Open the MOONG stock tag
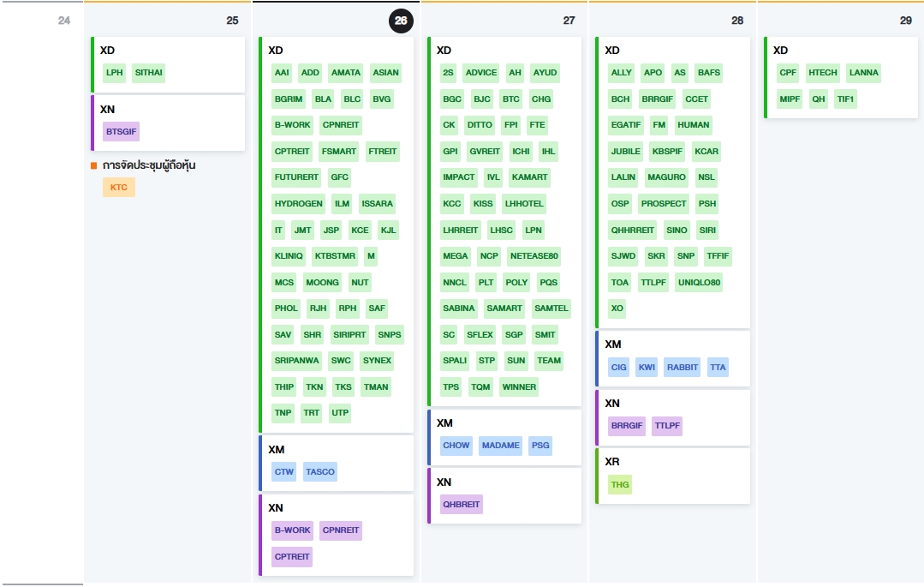The height and width of the screenshot is (587, 924). (x=322, y=283)
